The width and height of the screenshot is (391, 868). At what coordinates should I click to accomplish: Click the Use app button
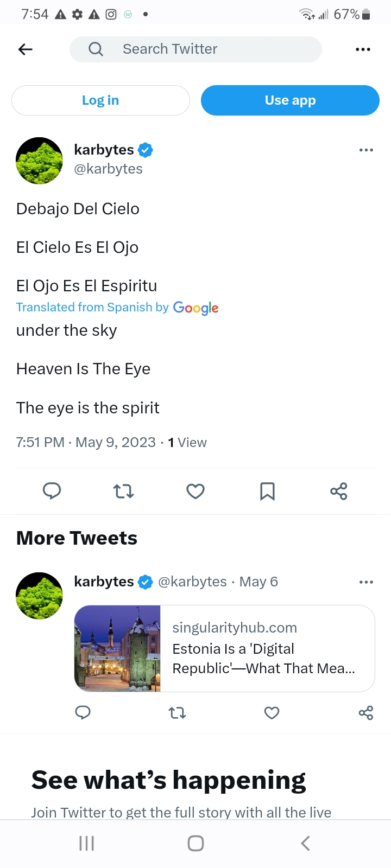pyautogui.click(x=290, y=100)
